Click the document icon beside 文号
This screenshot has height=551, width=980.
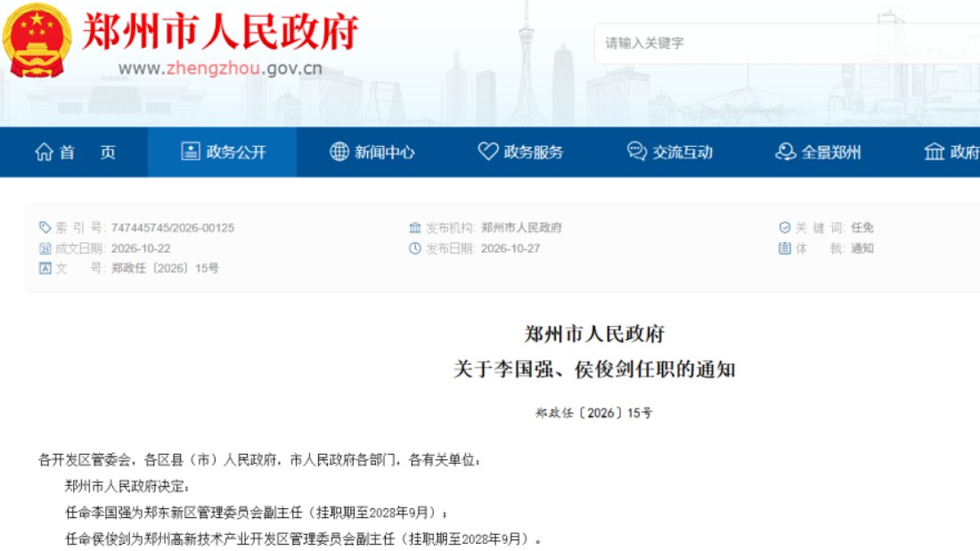(x=45, y=269)
